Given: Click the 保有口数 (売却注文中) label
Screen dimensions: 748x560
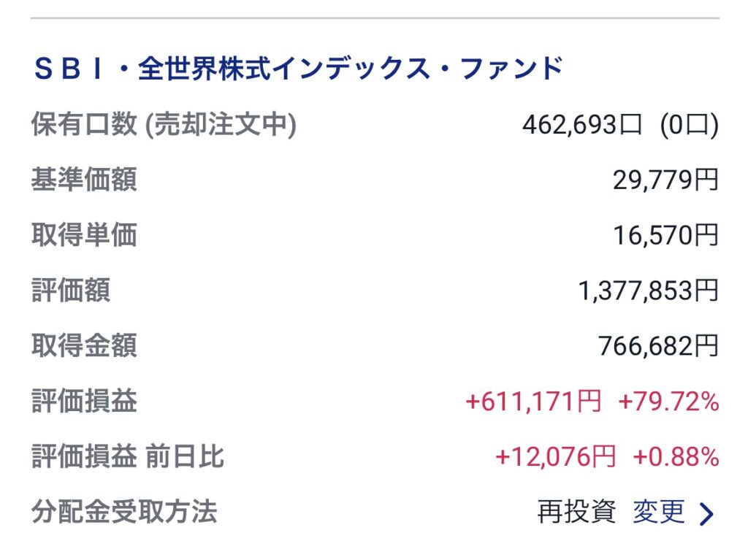Looking at the screenshot, I should [x=164, y=125].
